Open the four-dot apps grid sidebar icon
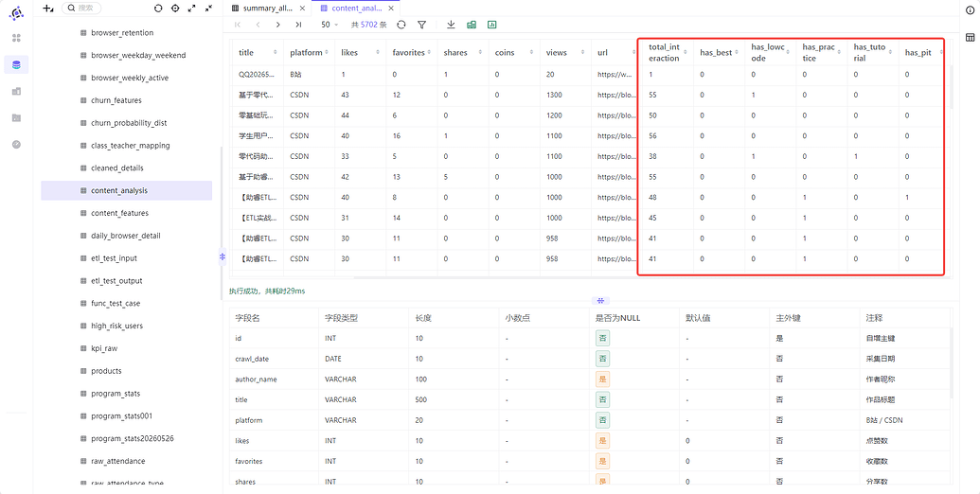 point(17,38)
